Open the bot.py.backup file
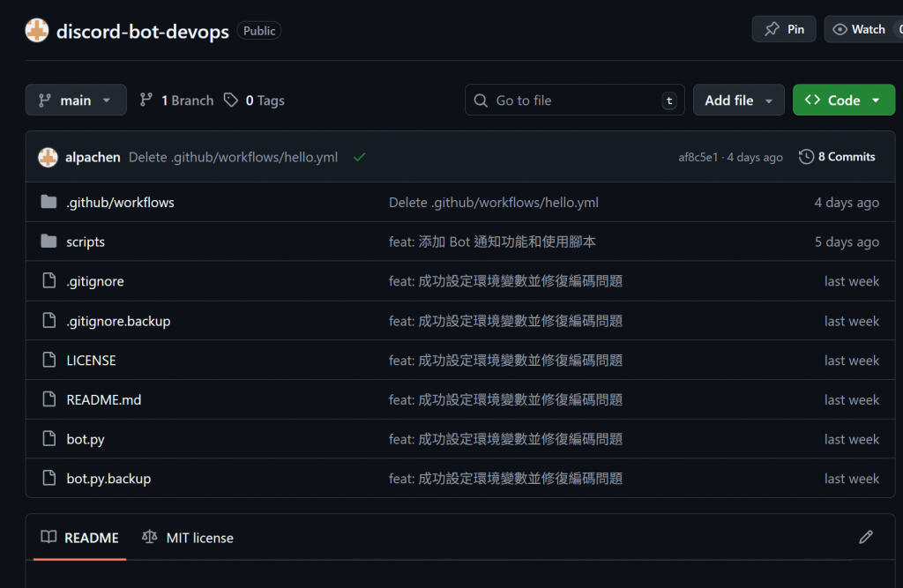This screenshot has width=903, height=588. (108, 479)
